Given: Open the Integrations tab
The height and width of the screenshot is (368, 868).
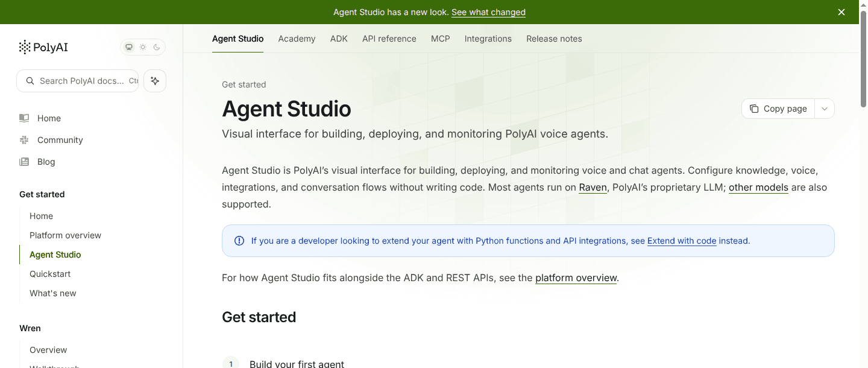Looking at the screenshot, I should tap(488, 39).
